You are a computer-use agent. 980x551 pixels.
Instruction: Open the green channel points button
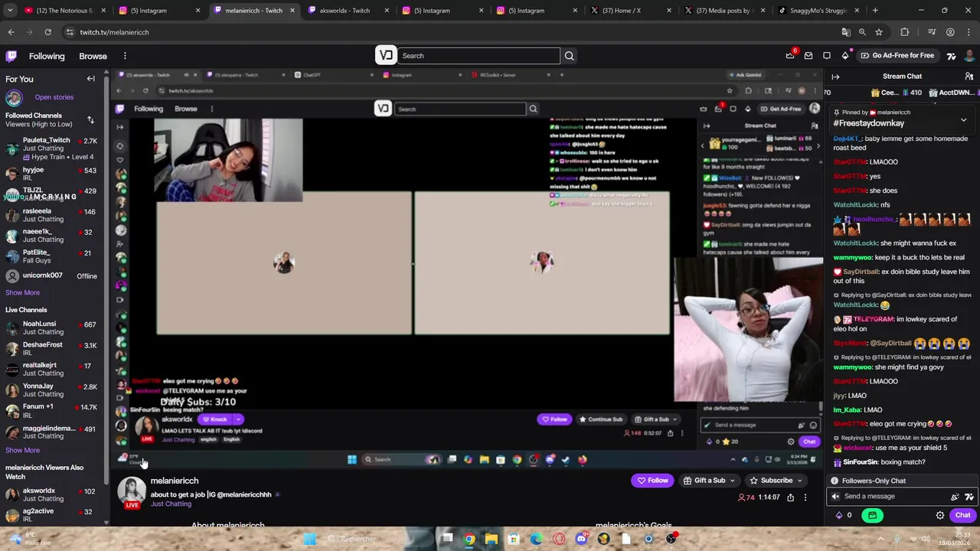[872, 515]
